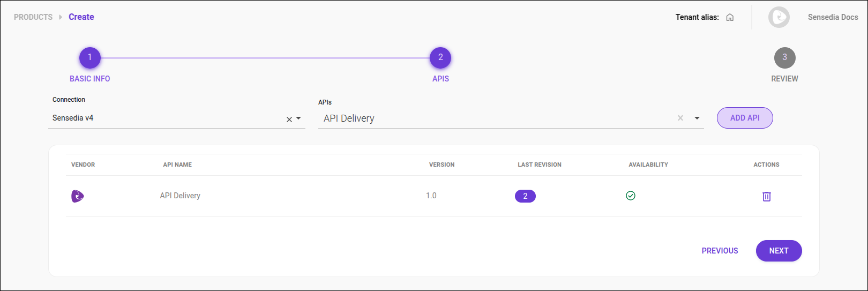Navigate to PRODUCTS breadcrumb
The image size is (868, 291).
(33, 17)
